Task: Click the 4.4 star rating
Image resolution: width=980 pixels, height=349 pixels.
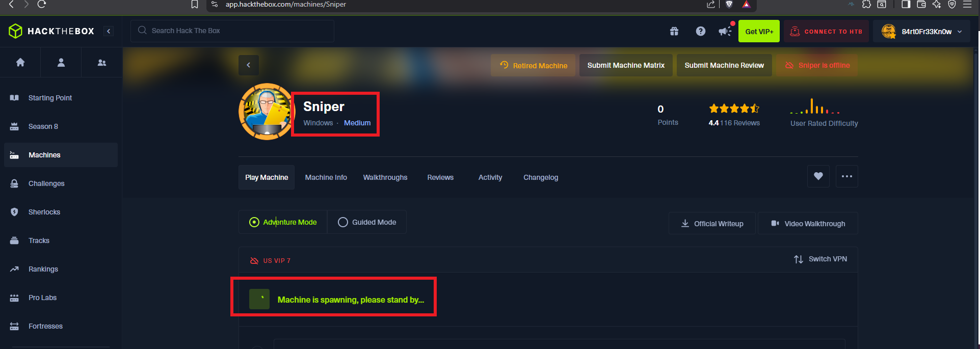Action: [x=734, y=108]
